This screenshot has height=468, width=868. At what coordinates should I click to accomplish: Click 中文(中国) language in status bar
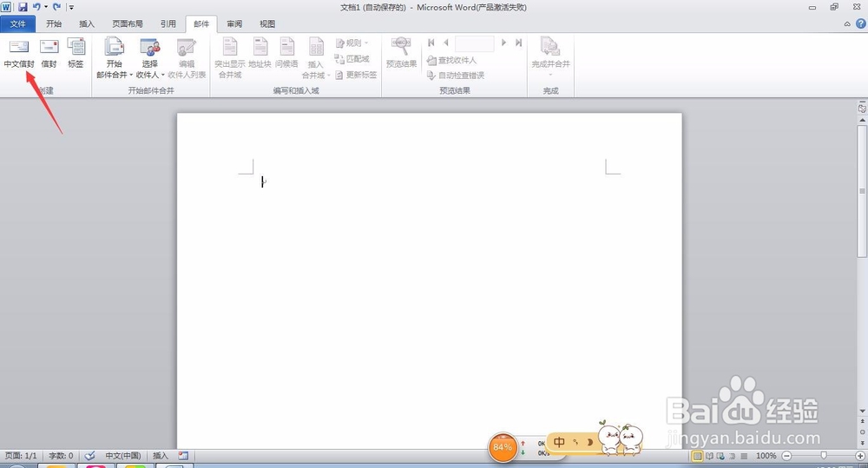[x=123, y=455]
